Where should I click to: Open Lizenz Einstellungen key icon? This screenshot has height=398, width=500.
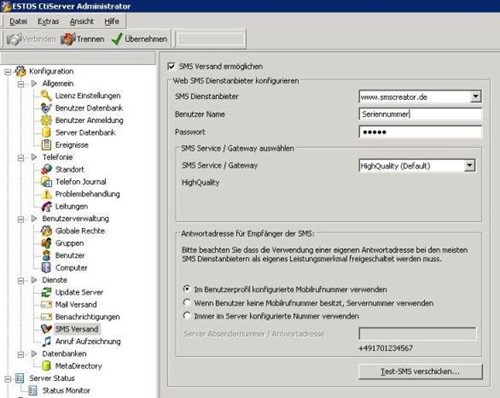click(46, 96)
